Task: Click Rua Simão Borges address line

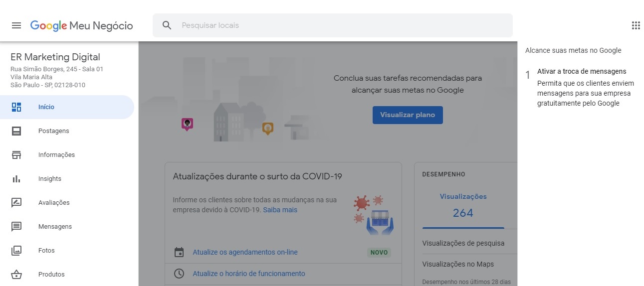Action: click(x=57, y=69)
